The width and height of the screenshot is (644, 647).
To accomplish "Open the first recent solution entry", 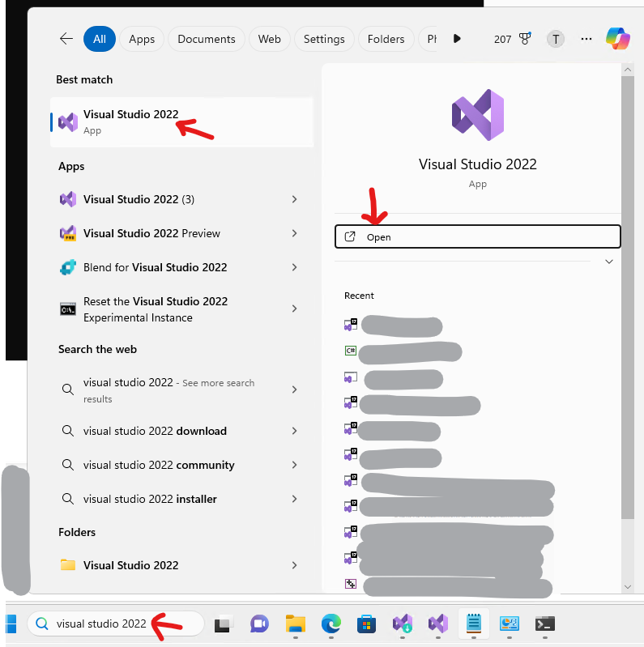I will (393, 326).
